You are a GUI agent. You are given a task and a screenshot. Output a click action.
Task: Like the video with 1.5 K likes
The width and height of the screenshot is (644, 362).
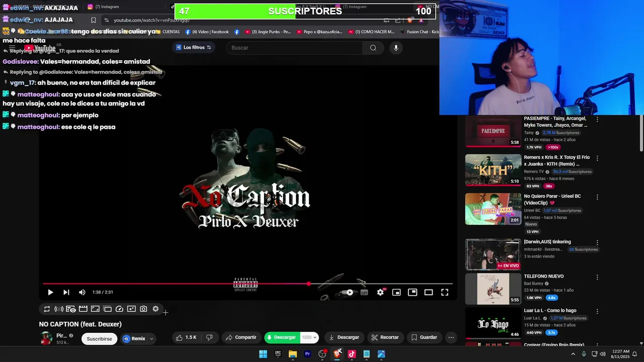point(186,337)
